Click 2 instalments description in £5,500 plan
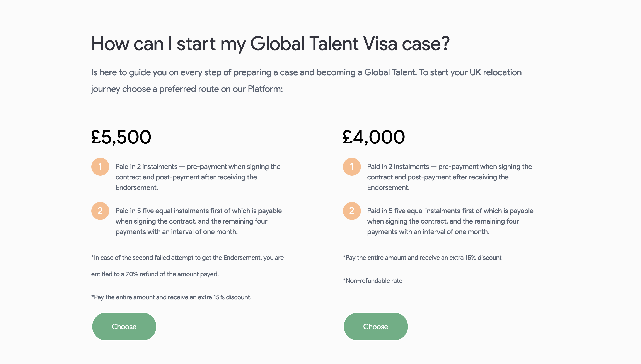 tap(198, 177)
